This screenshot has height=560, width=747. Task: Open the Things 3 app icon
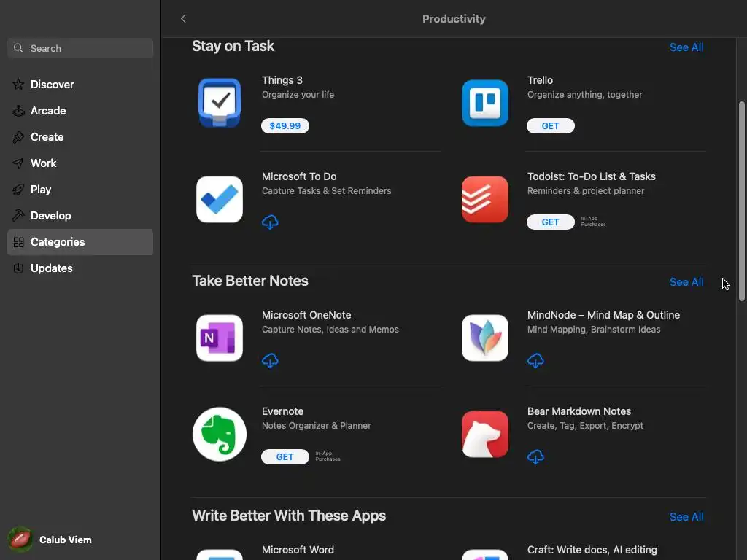219,103
